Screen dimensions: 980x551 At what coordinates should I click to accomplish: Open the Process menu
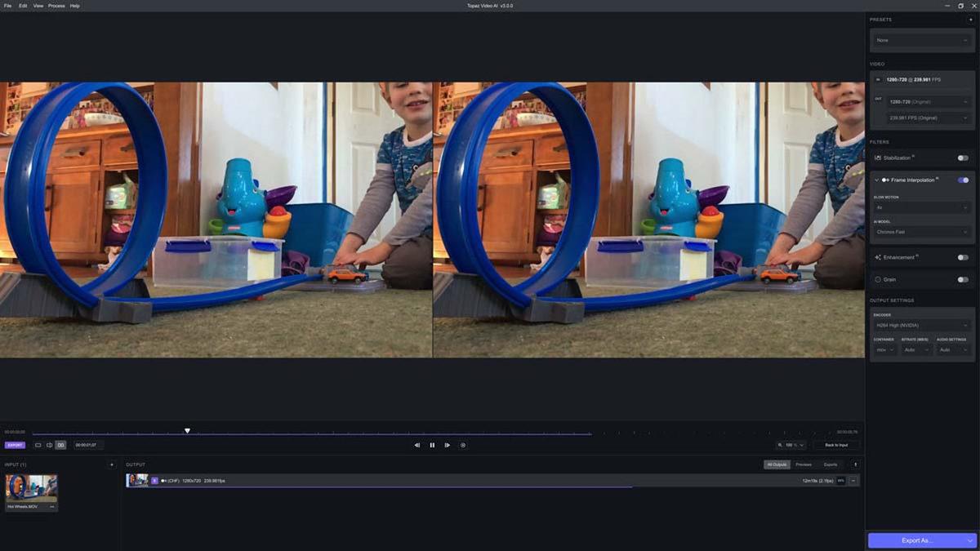[55, 5]
